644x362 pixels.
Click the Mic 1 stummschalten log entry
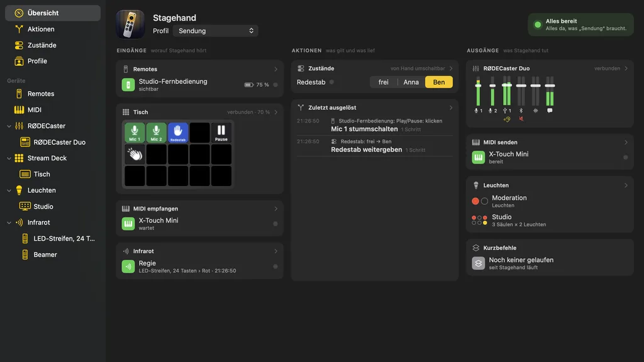pyautogui.click(x=375, y=125)
